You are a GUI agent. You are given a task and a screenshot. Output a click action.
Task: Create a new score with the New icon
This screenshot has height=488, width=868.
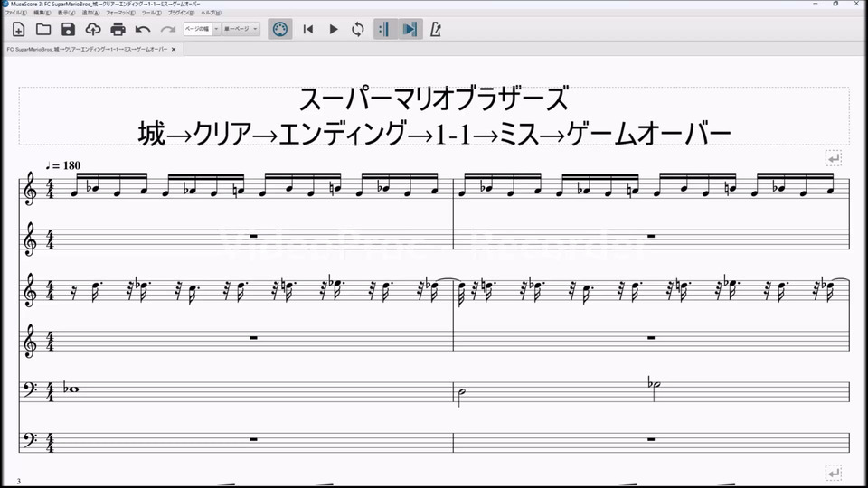(18, 29)
